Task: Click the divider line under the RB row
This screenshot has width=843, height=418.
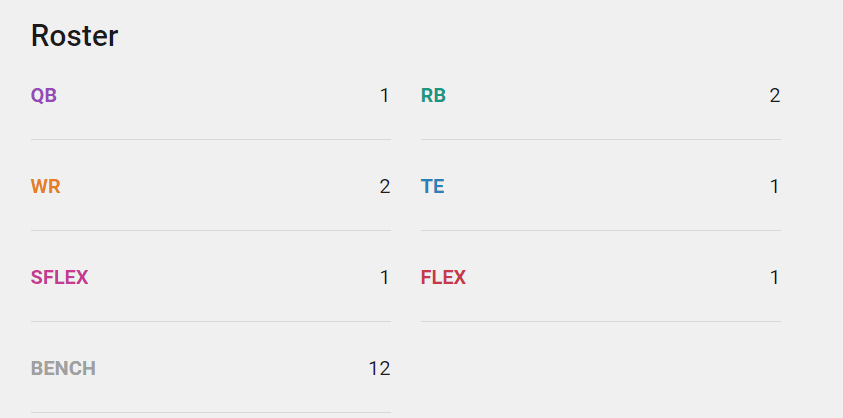Action: click(600, 139)
